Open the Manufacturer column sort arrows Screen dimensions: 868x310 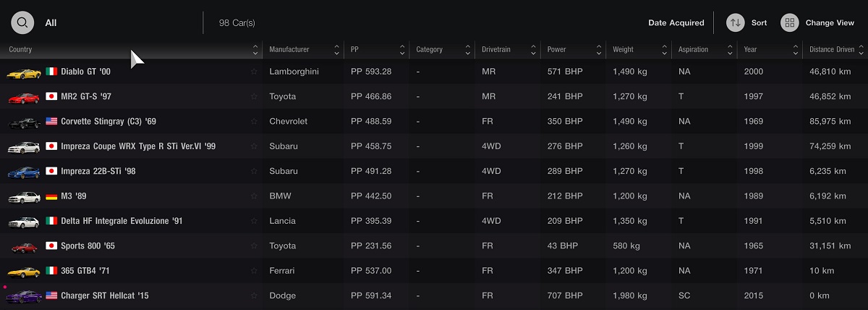(336, 50)
